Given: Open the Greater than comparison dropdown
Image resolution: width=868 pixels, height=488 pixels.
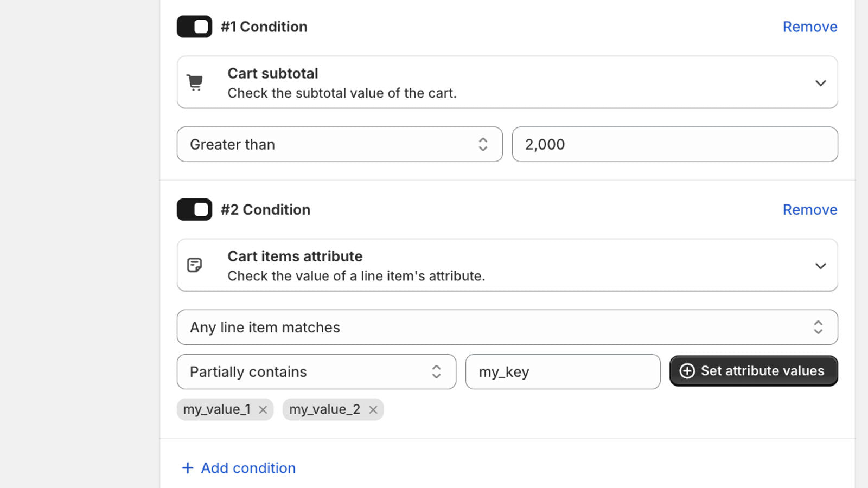Looking at the screenshot, I should pyautogui.click(x=340, y=144).
